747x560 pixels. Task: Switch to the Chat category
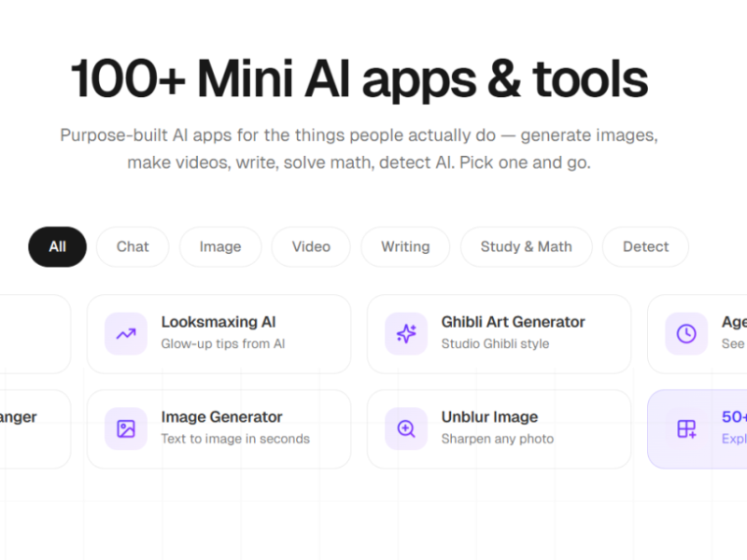pyautogui.click(x=133, y=246)
